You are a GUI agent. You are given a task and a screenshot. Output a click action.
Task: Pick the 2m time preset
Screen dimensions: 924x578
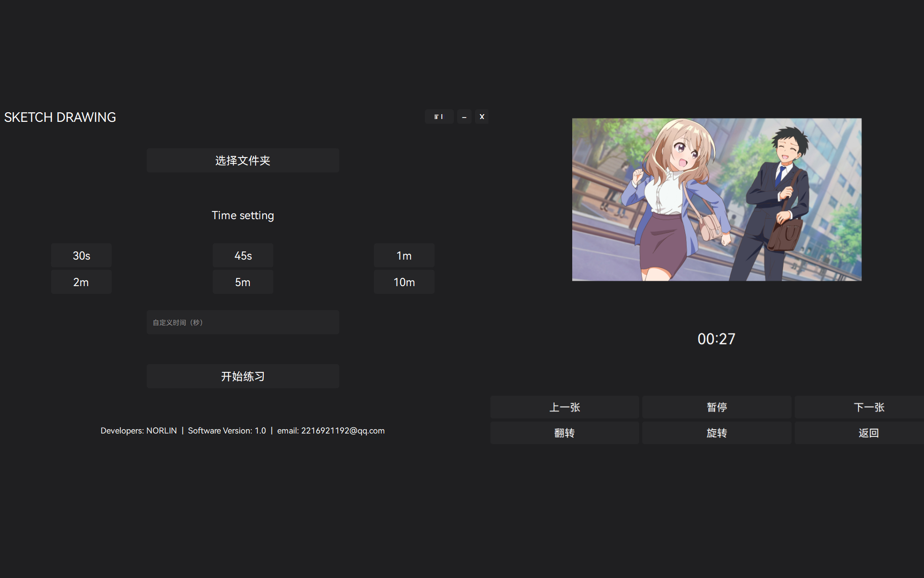pos(81,282)
